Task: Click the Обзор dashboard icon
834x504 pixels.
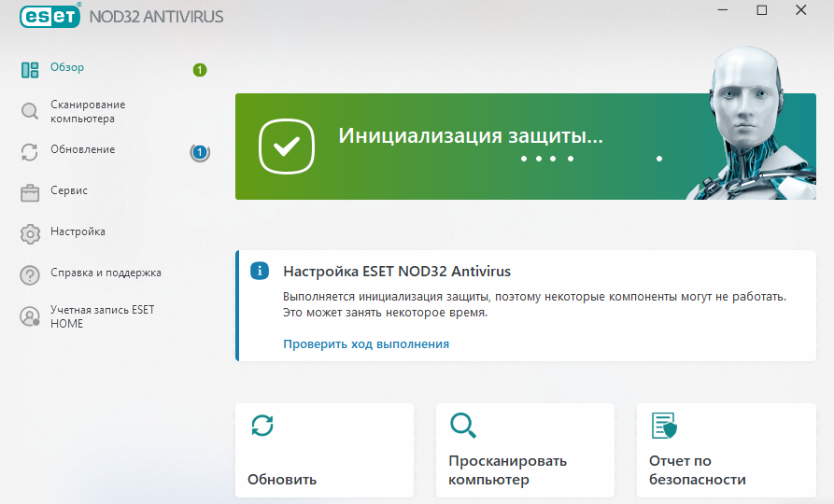Action: tap(30, 70)
